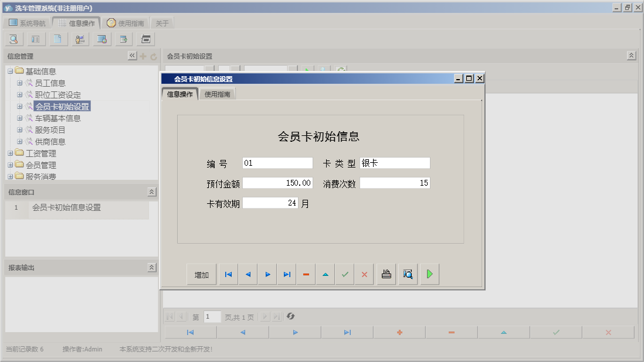Jump to the first record in the dialog
The width and height of the screenshot is (644, 362).
(228, 274)
